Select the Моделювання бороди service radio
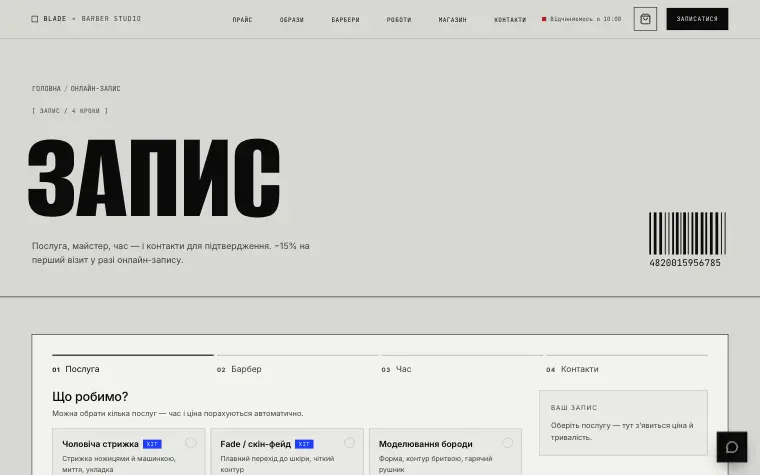This screenshot has width=760, height=475. (507, 443)
